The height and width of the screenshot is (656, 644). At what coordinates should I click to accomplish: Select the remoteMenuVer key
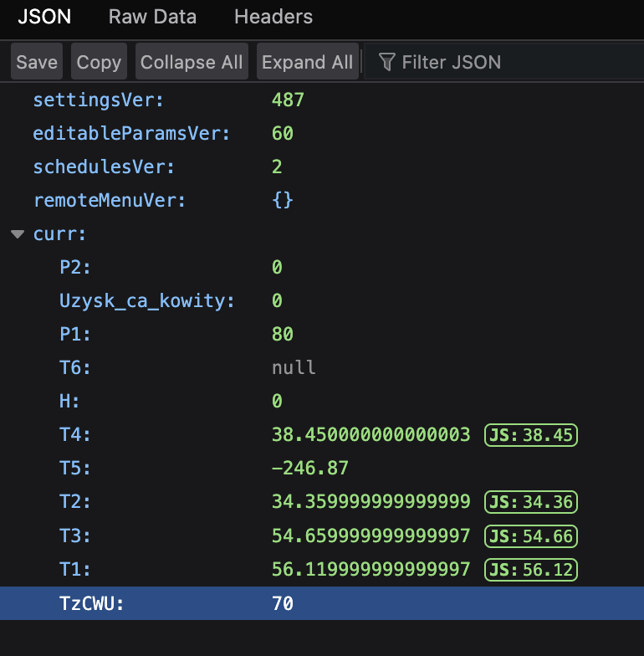[109, 201]
